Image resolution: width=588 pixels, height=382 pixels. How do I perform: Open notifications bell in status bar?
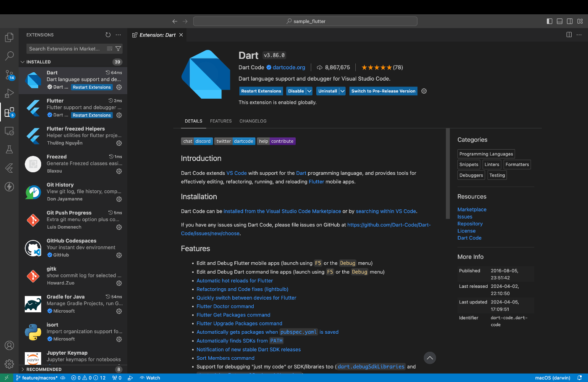580,378
